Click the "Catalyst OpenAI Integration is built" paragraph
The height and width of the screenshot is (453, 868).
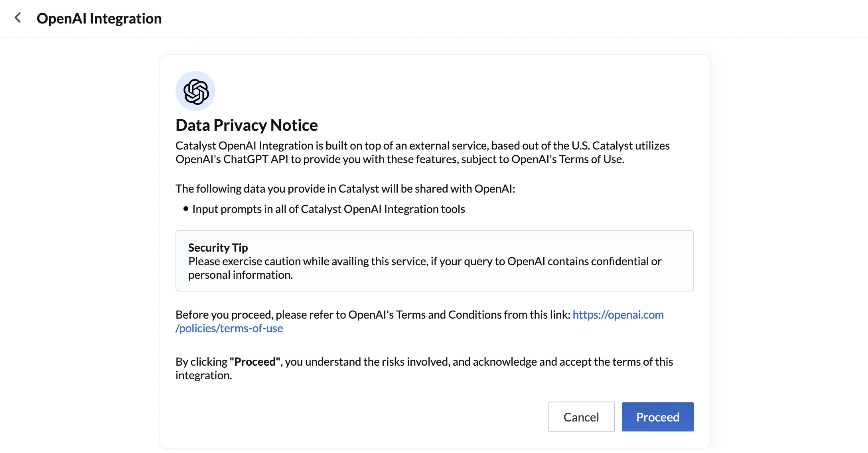tap(422, 152)
